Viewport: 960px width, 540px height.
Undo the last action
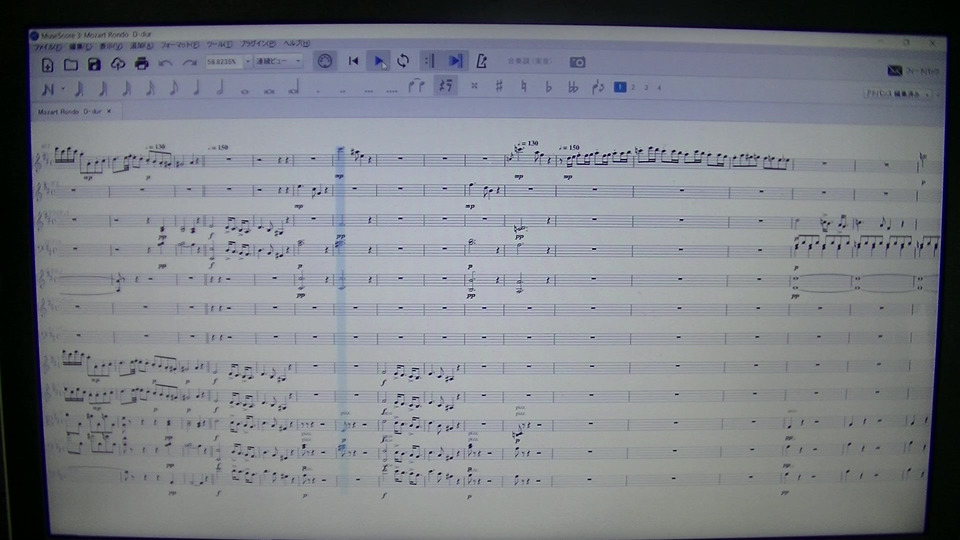tap(165, 63)
